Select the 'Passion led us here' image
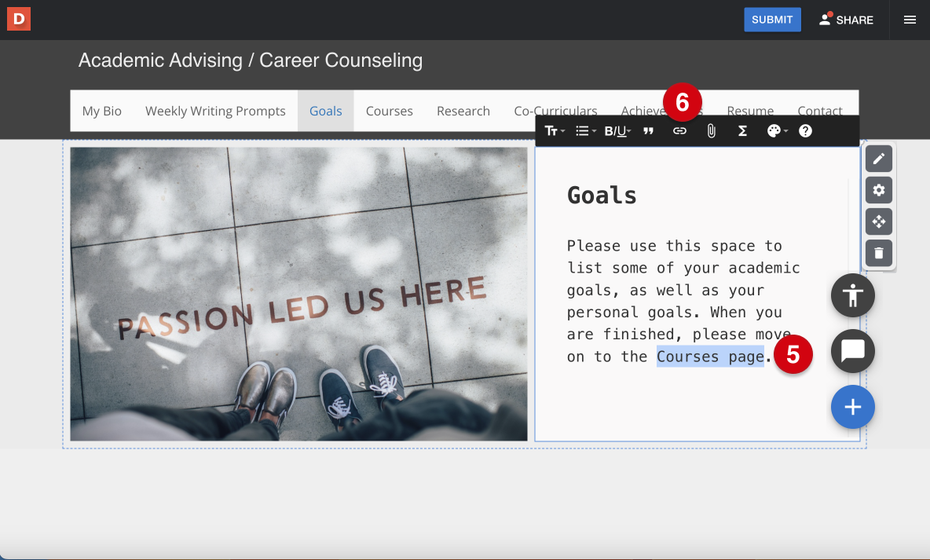Screen dimensions: 930x560 point(299,295)
